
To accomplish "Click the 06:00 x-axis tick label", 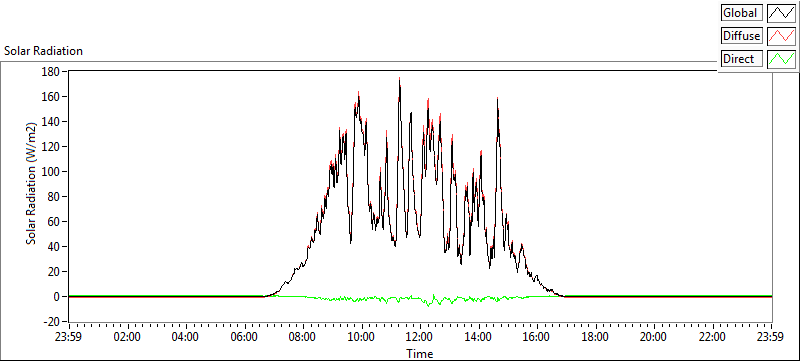I will point(245,337).
